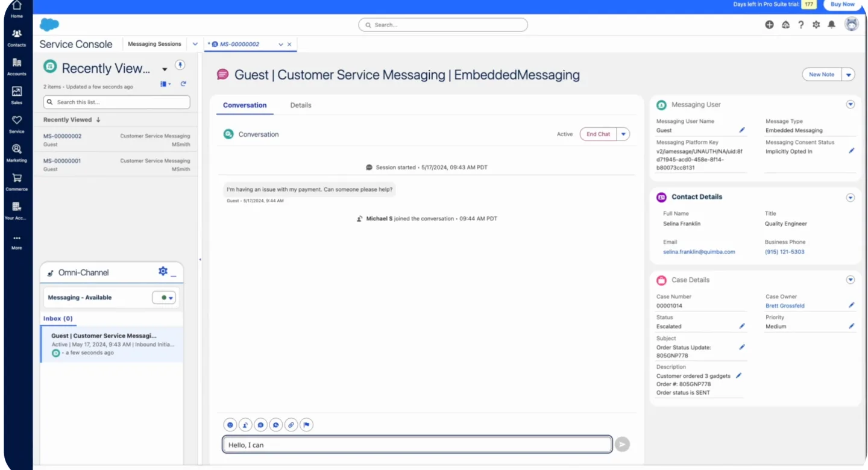
Task: Collapse the Contact Details panel
Action: tap(851, 198)
